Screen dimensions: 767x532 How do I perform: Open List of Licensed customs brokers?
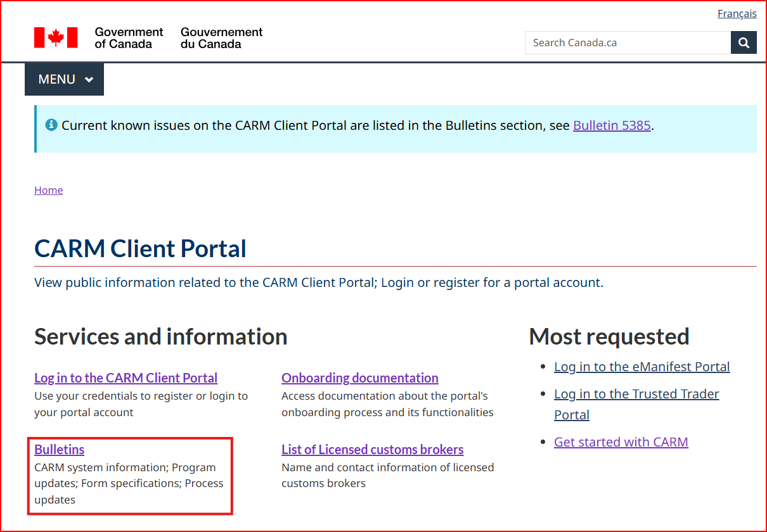(x=373, y=450)
